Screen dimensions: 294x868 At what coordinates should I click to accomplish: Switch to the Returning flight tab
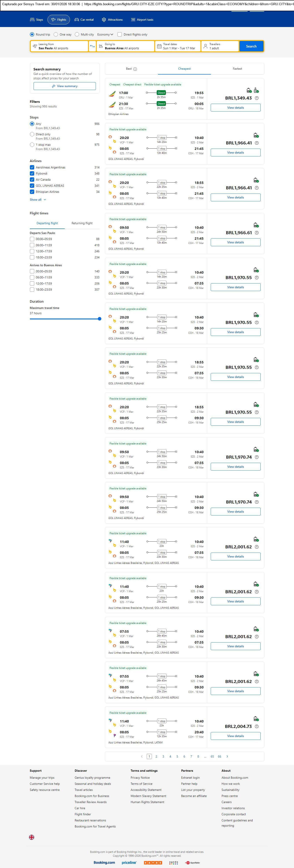82,223
